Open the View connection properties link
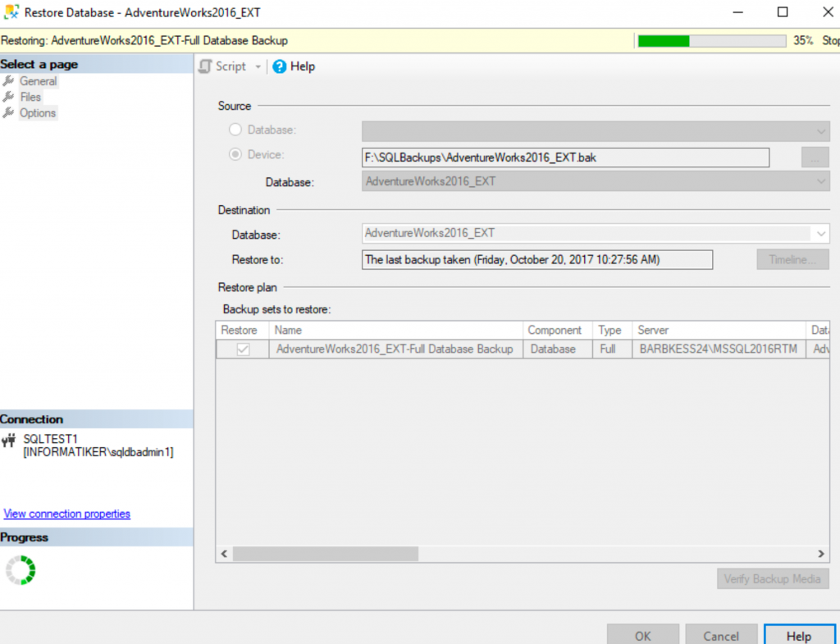 67,514
